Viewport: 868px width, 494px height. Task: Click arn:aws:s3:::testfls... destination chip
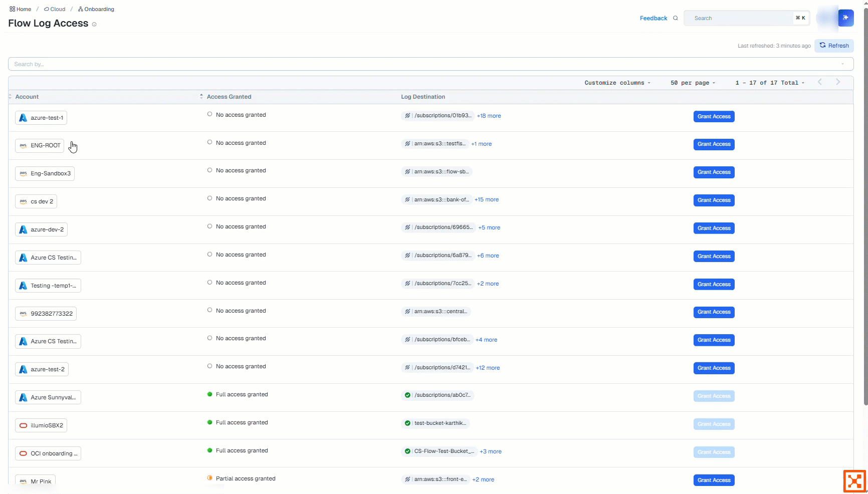pos(435,144)
